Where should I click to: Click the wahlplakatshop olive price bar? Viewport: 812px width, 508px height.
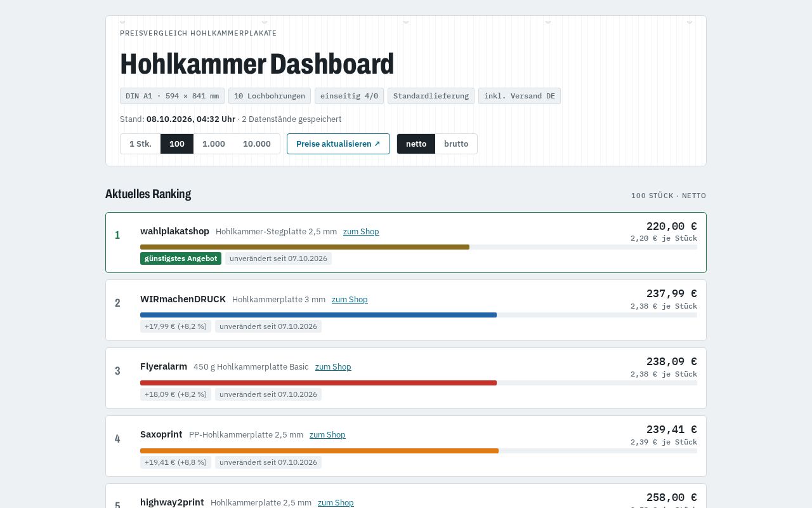(304, 247)
